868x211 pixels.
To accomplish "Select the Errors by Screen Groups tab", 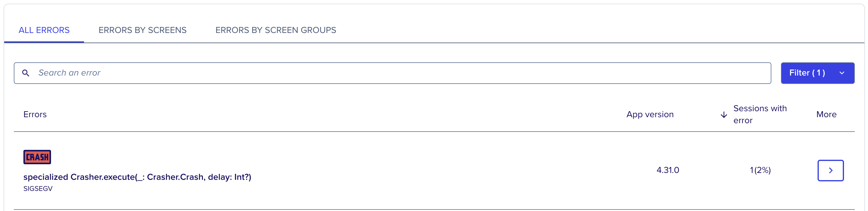I will [x=276, y=30].
